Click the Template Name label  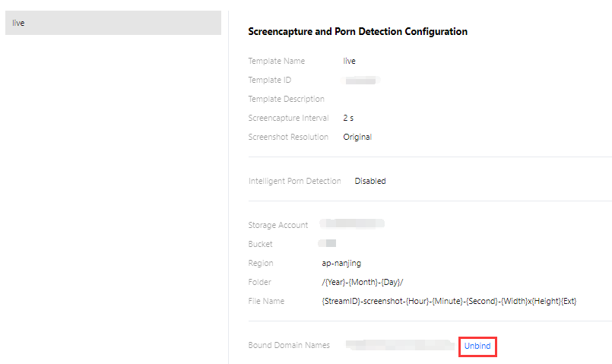(276, 61)
